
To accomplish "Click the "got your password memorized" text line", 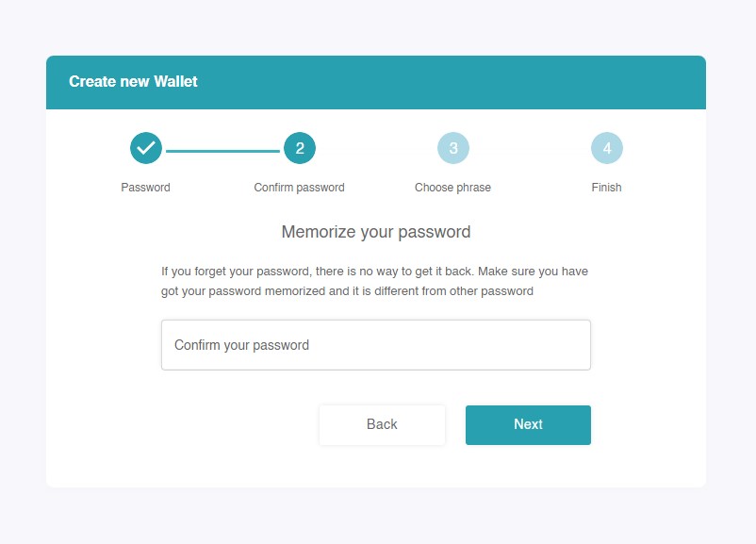I will (347, 291).
